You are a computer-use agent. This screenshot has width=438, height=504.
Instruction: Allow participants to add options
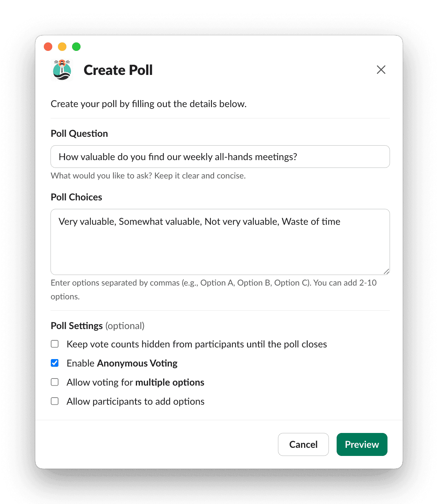coord(55,401)
